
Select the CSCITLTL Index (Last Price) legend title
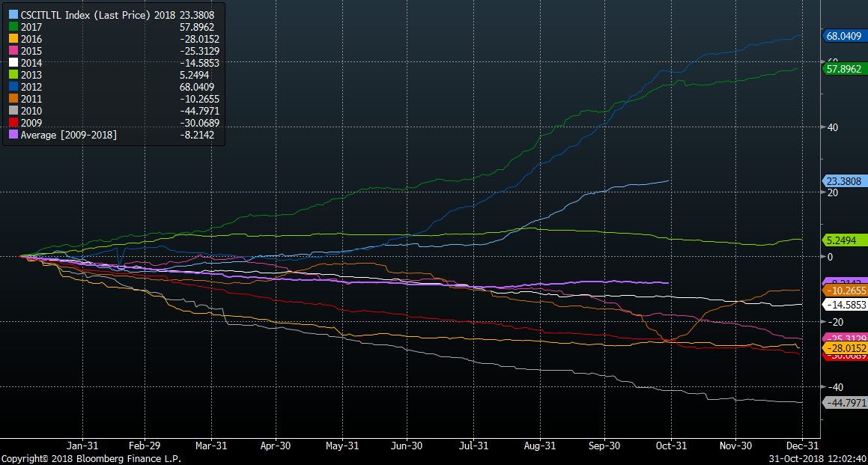click(x=88, y=15)
